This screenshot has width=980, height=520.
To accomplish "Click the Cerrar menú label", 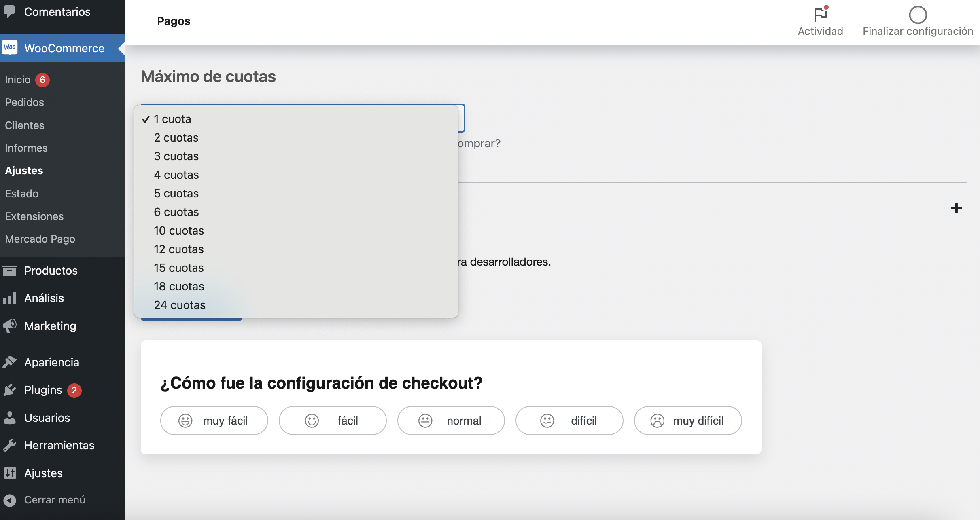I will (x=55, y=500).
